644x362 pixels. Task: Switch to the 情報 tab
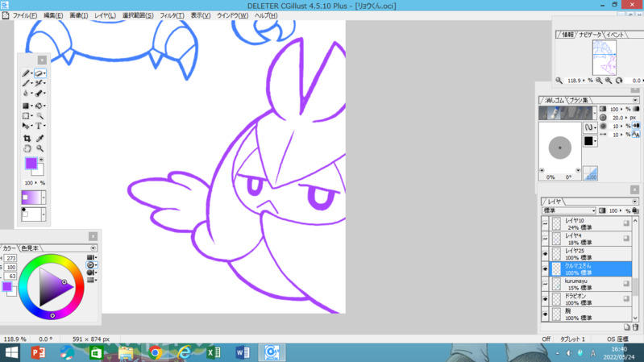click(x=567, y=35)
